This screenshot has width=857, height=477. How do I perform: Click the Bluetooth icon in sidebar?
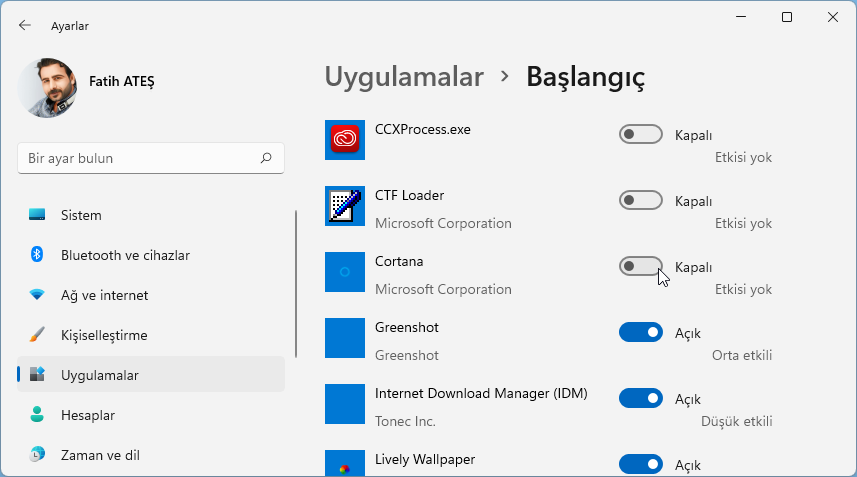[x=37, y=254]
